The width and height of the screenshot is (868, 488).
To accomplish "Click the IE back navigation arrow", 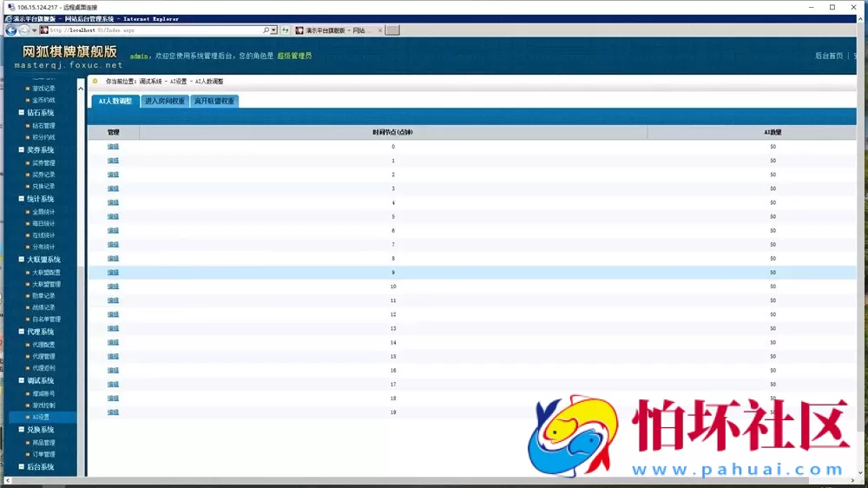I will 11,30.
